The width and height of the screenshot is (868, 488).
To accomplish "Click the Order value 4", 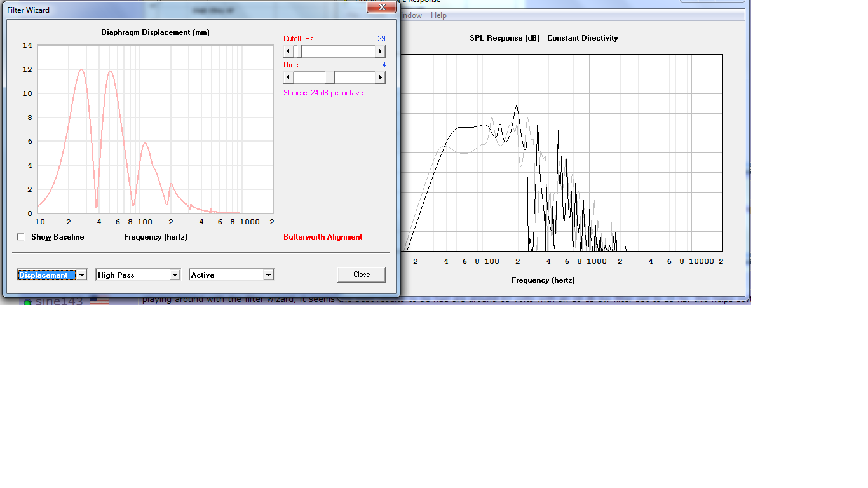I will [384, 65].
